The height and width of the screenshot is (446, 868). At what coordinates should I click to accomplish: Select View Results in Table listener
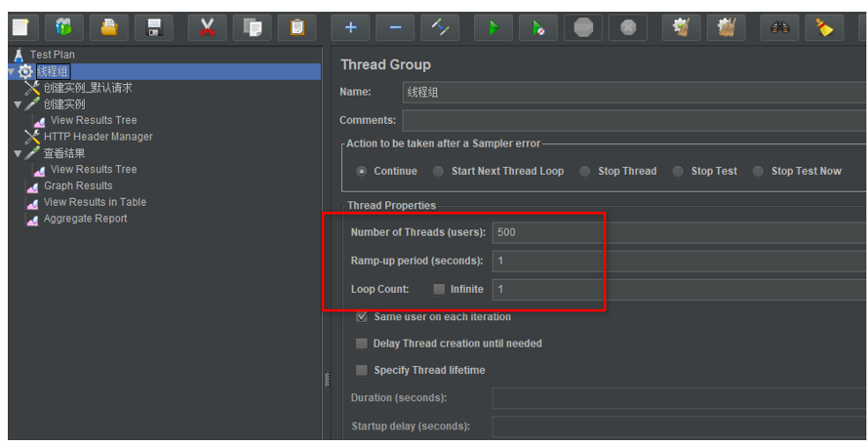[x=96, y=202]
